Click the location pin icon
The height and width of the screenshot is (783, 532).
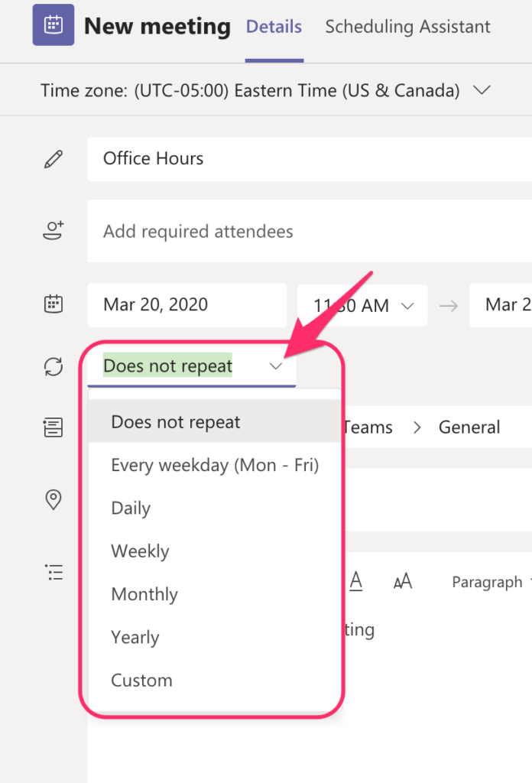coord(53,499)
